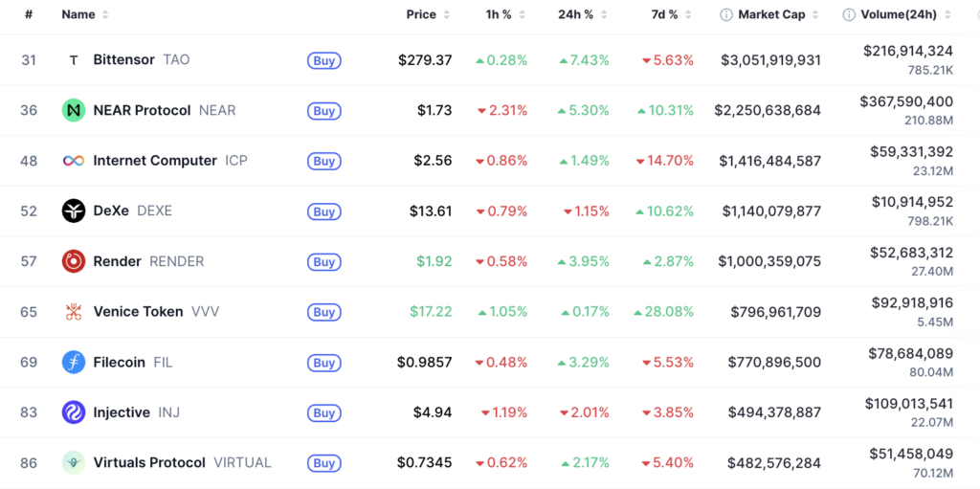
Task: Sort by the 7d % column
Action: 671,15
